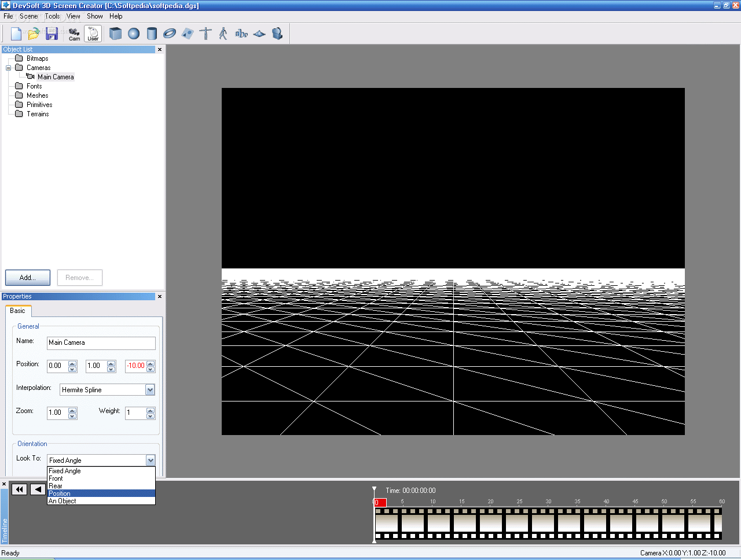This screenshot has width=741, height=560.
Task: Open the Interpolation dropdown
Action: tap(150, 390)
